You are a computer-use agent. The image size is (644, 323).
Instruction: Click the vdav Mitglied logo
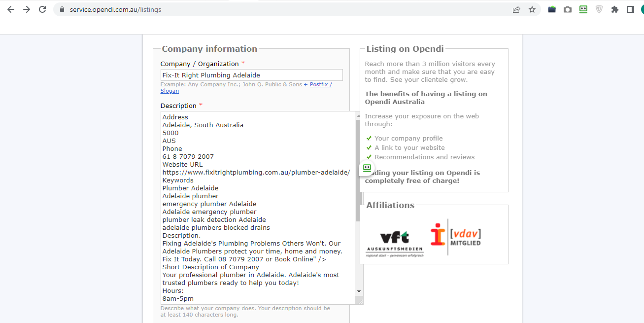point(456,237)
